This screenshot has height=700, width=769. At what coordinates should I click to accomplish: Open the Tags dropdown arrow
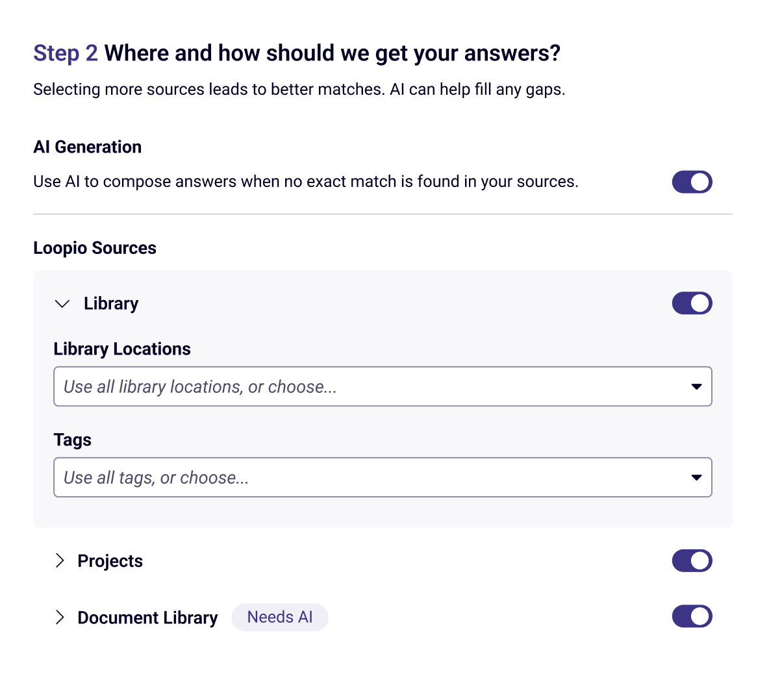[696, 477]
